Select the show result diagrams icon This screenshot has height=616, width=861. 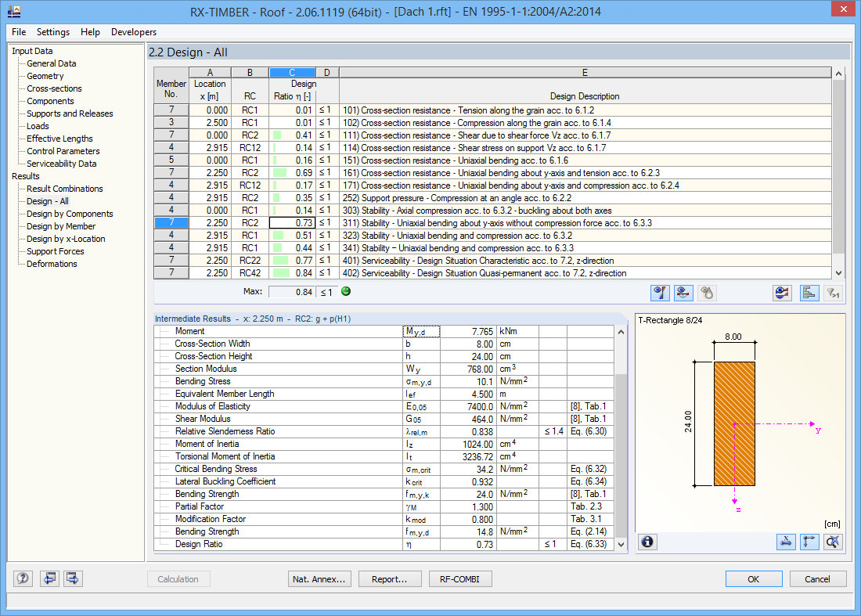(660, 293)
